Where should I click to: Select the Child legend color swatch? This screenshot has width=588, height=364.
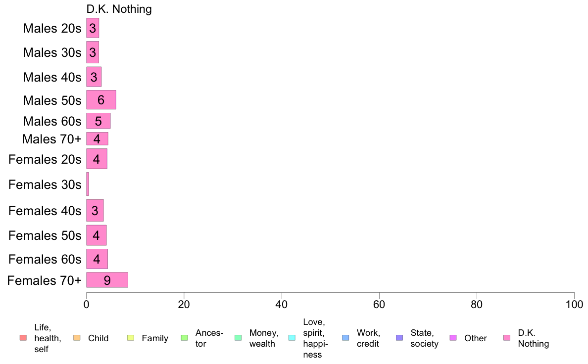tap(77, 338)
